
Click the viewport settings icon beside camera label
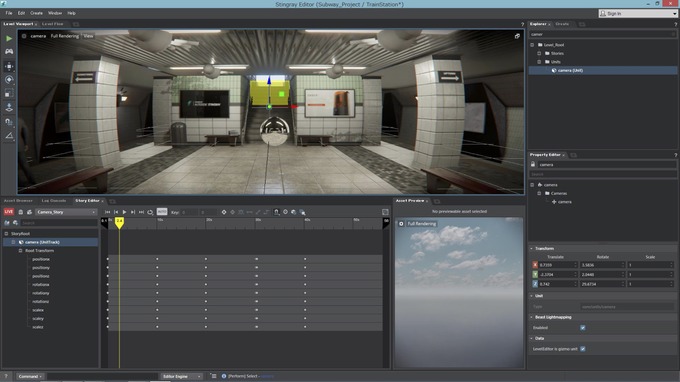tap(24, 36)
